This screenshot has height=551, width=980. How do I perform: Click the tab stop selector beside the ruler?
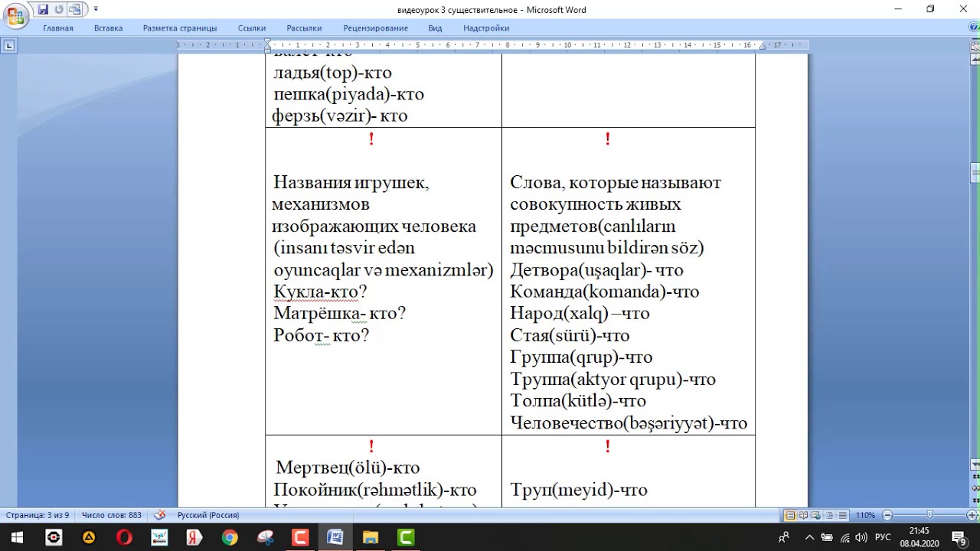[9, 46]
